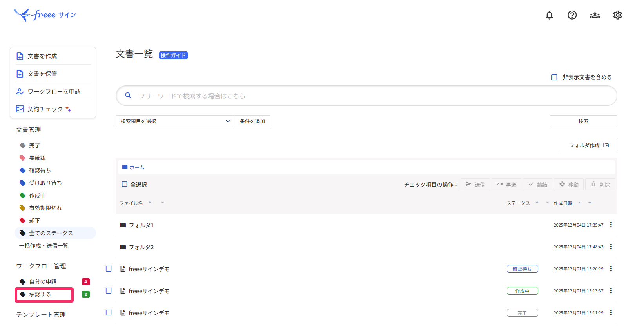Select 文書を作成 in sidebar menu

pos(53,56)
